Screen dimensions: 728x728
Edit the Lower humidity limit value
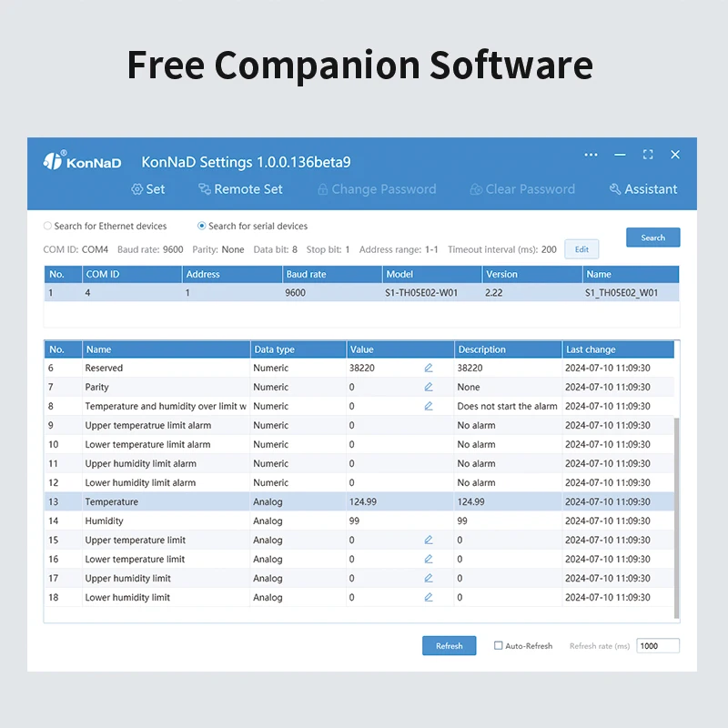pyautogui.click(x=428, y=597)
